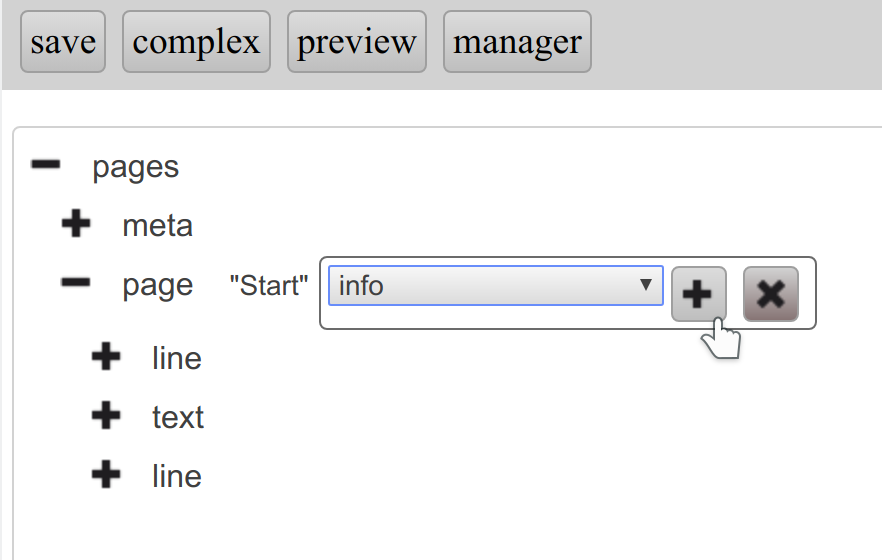Select the line item below text
The height and width of the screenshot is (560, 882).
(177, 476)
